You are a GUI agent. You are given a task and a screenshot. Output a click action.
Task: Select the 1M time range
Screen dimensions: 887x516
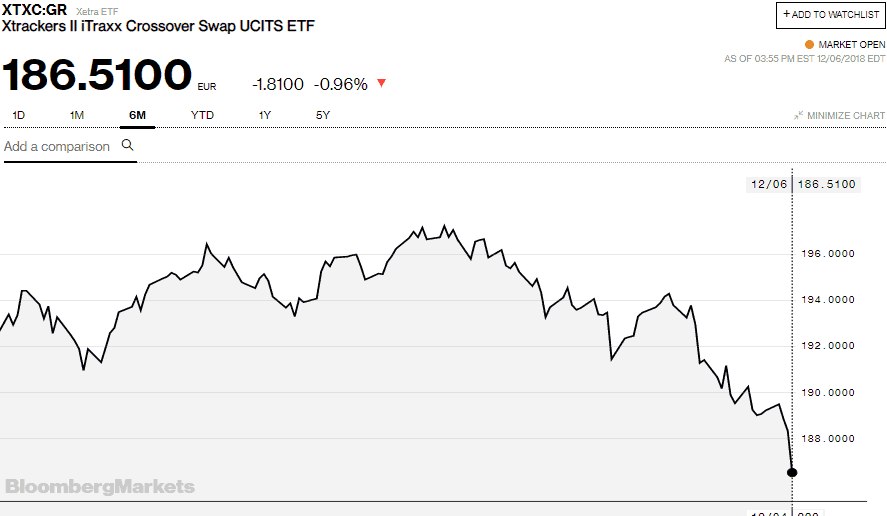[77, 115]
